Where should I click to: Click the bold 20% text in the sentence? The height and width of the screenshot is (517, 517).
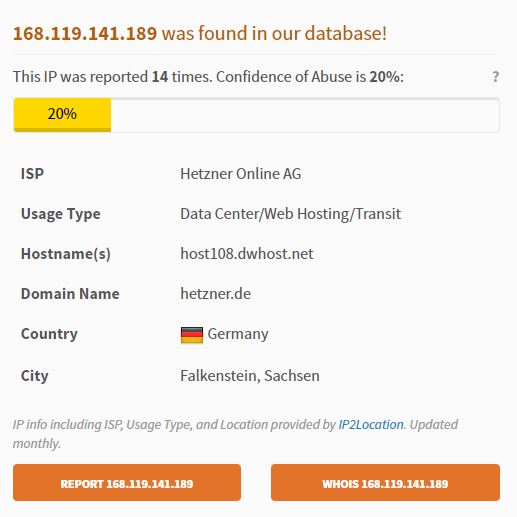(385, 77)
